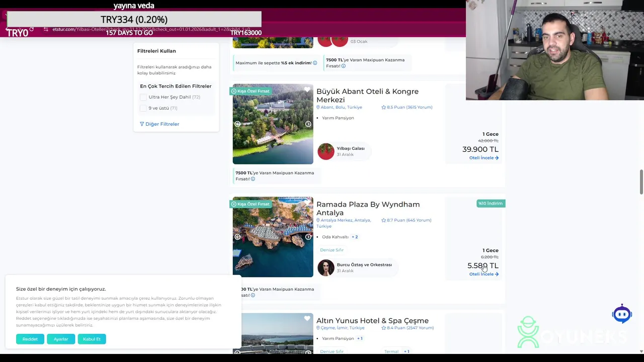The image size is (644, 362).
Task: Show previous photo of Ramada Plaza Antalya
Action: (x=237, y=237)
